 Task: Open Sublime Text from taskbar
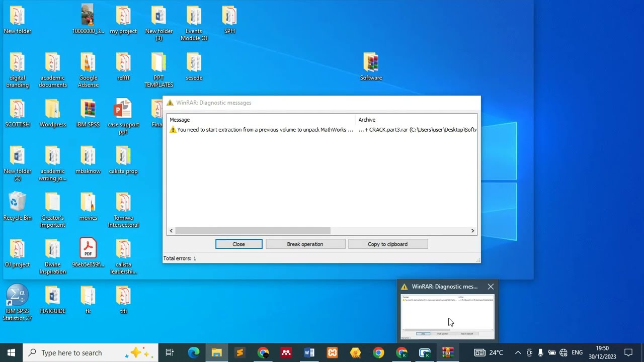(240, 352)
